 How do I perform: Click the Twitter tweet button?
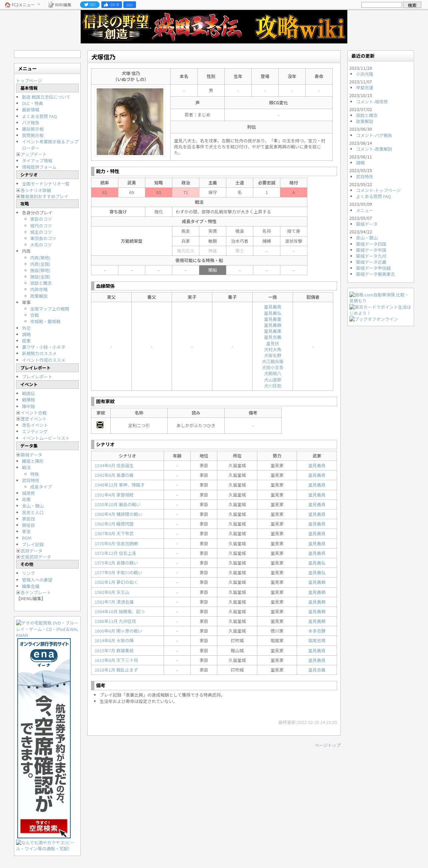(90, 5)
